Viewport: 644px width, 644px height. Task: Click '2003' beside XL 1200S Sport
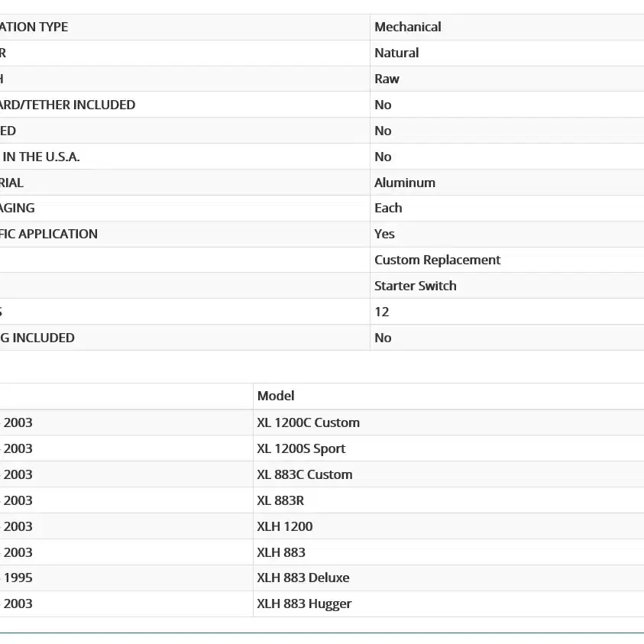[x=18, y=448]
